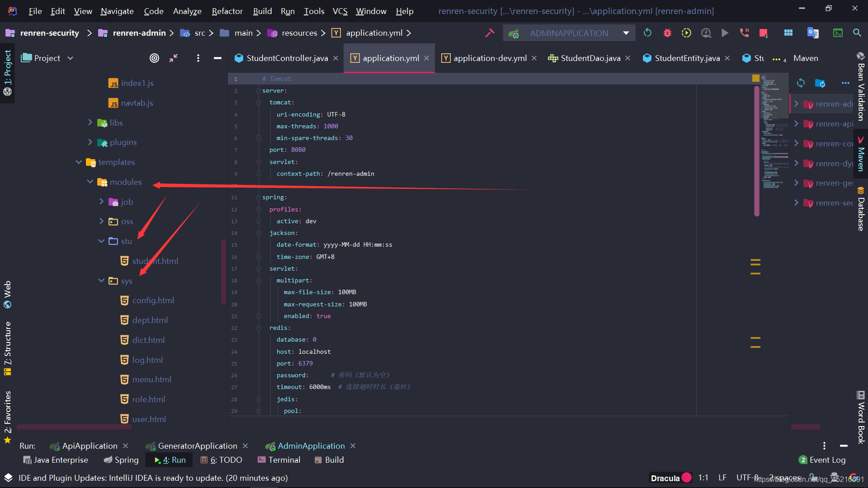Expand the oss folder
This screenshot has height=488, width=868.
[101, 221]
